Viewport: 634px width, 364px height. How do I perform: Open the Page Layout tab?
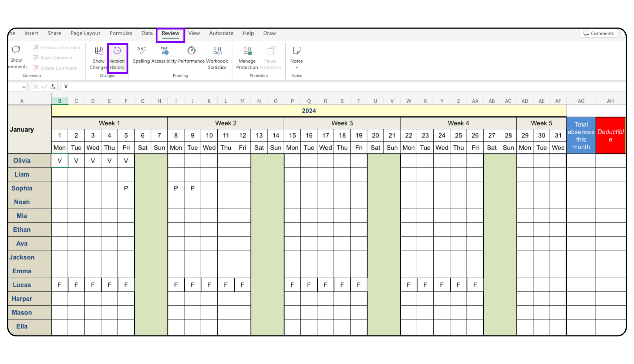point(85,33)
